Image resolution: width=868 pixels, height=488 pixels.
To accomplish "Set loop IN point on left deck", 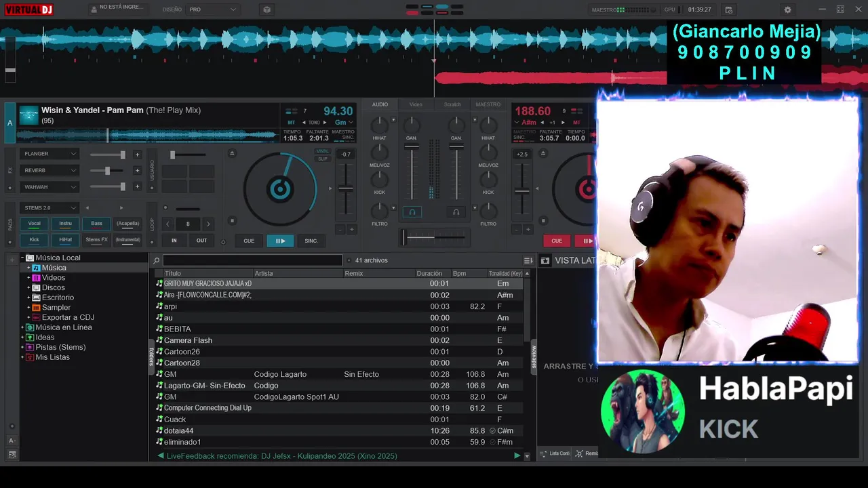I will (174, 241).
